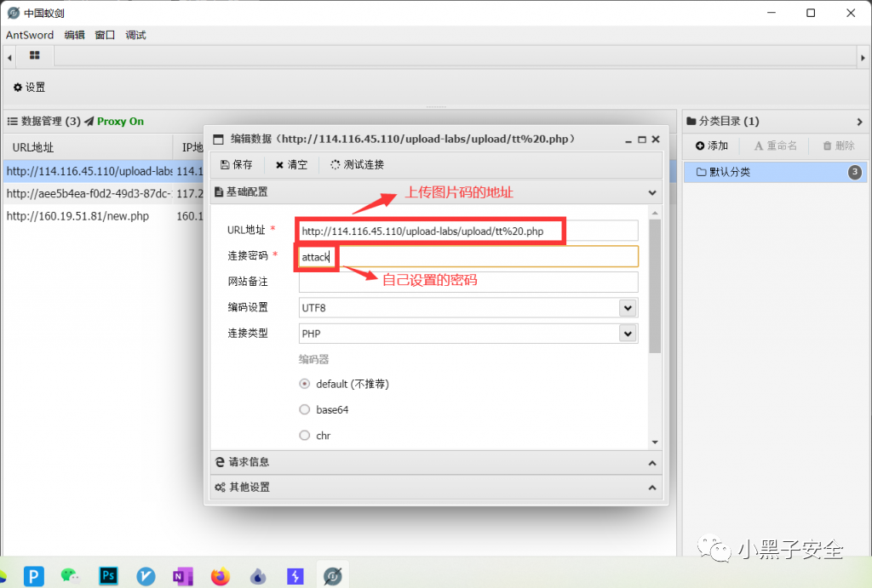Screen dimensions: 872x588
Task: Select the base64 encoder option
Action: [x=305, y=409]
